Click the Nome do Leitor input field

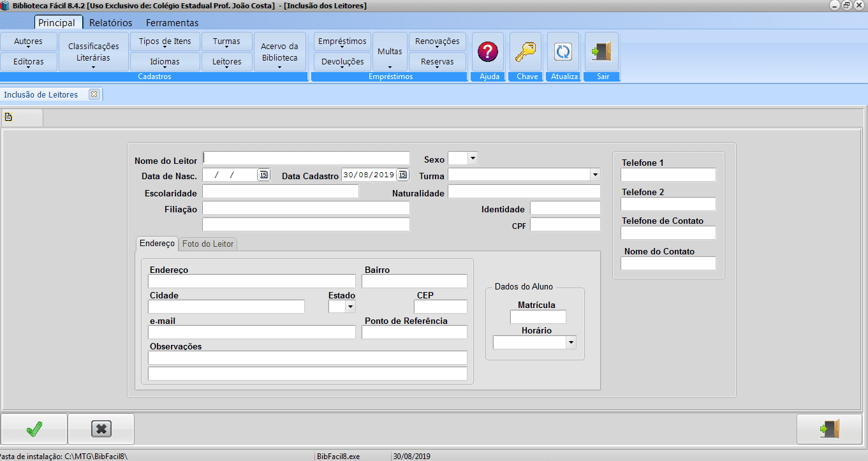coord(306,158)
